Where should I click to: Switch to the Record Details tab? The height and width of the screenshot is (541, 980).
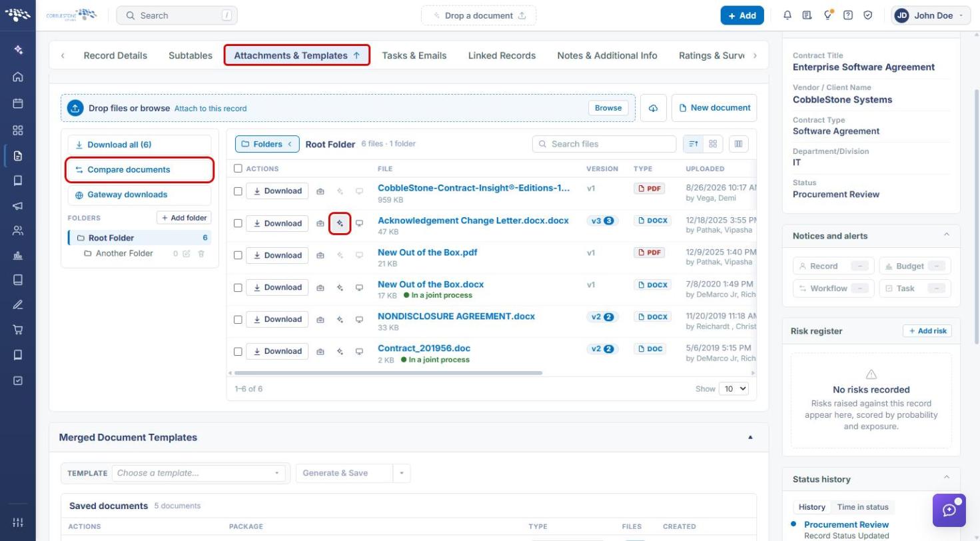click(x=115, y=55)
